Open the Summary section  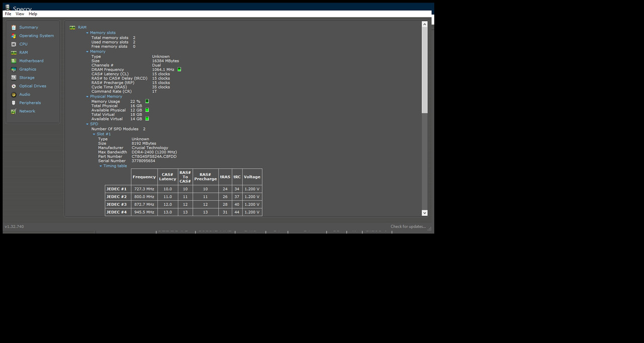point(29,27)
